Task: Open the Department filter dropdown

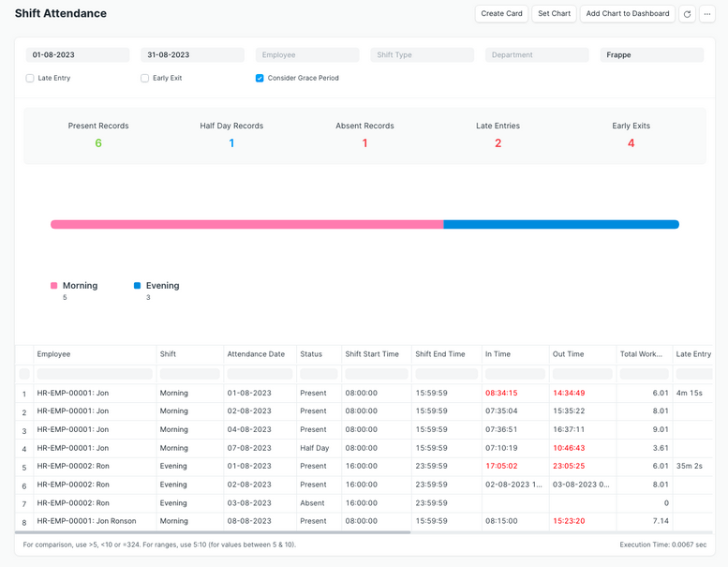Action: (x=537, y=55)
